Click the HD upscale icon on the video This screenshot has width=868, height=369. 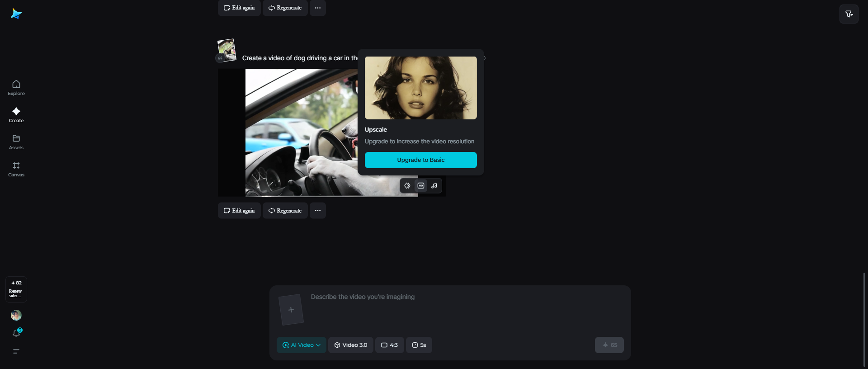click(x=421, y=186)
